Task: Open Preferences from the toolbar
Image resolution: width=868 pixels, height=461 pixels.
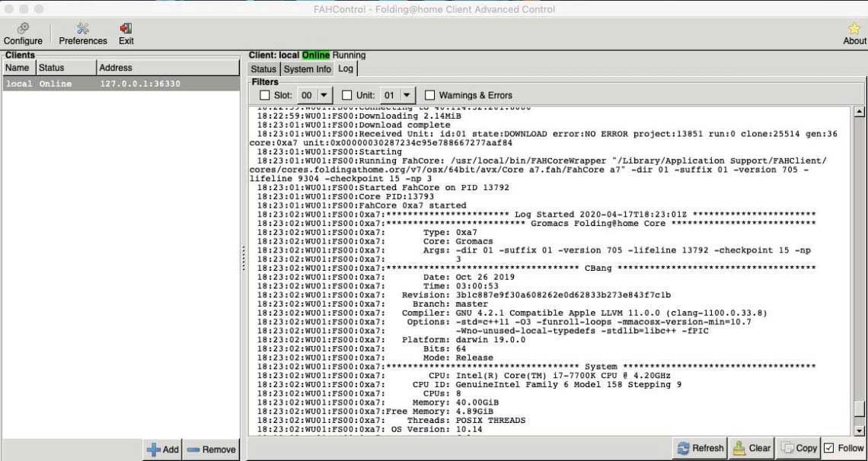Action: point(83,33)
